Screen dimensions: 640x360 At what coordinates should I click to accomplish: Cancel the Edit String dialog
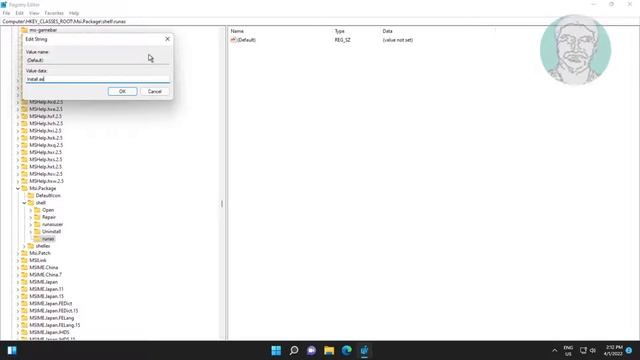155,91
